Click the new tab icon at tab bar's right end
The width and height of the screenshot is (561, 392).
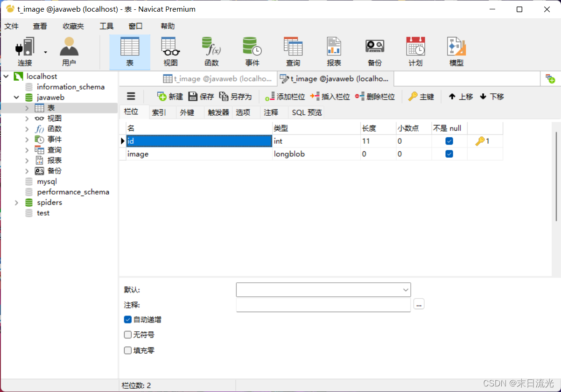(x=550, y=79)
